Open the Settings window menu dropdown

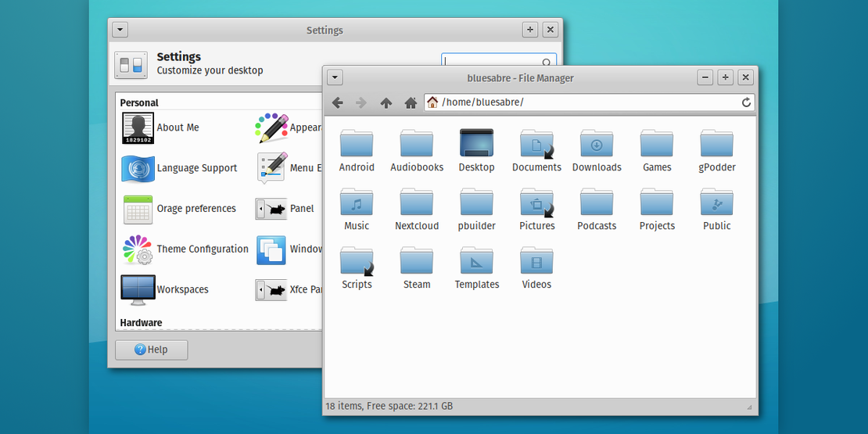pos(120,30)
